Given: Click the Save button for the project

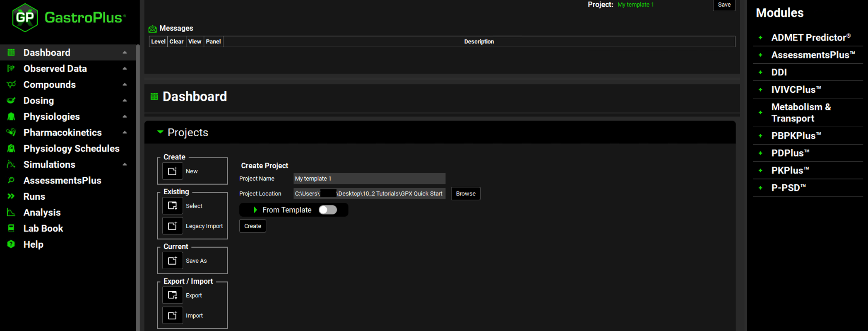Looking at the screenshot, I should click(724, 5).
